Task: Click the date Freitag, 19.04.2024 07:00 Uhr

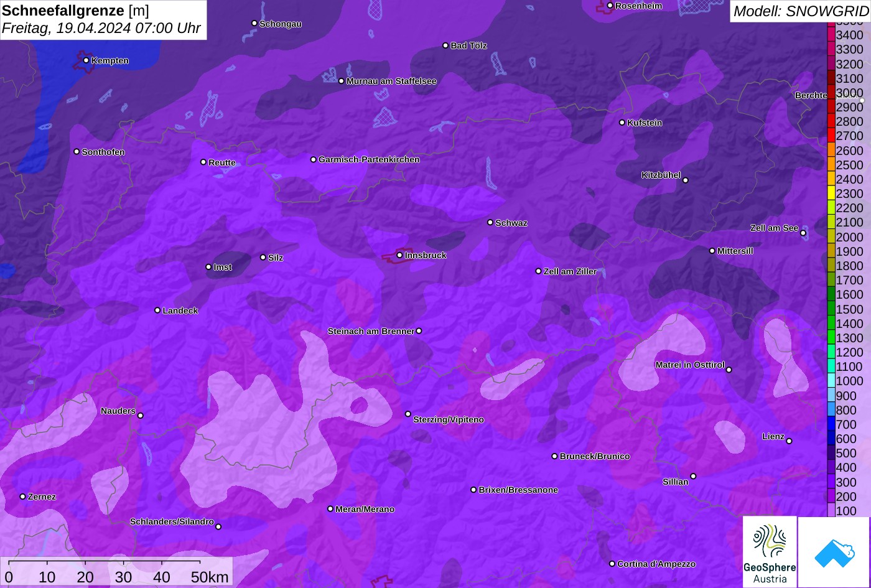Action: (x=101, y=28)
